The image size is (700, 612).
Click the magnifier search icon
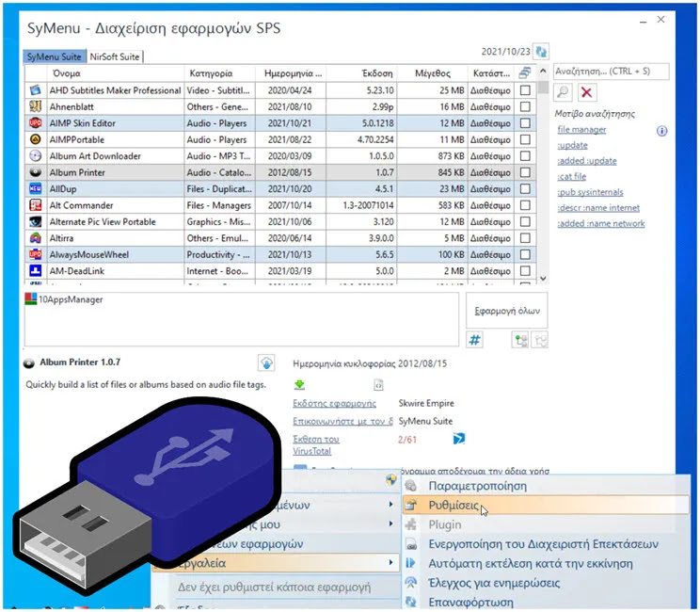564,92
